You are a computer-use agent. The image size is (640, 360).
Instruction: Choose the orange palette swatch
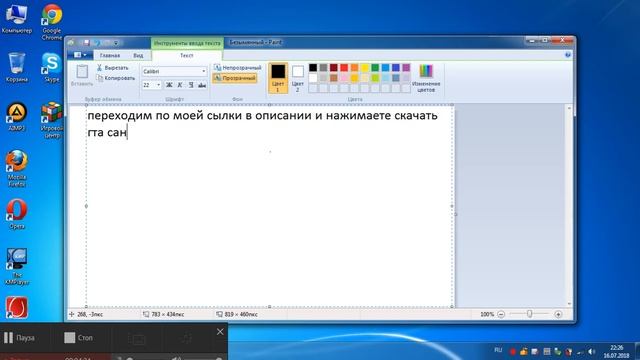354,68
